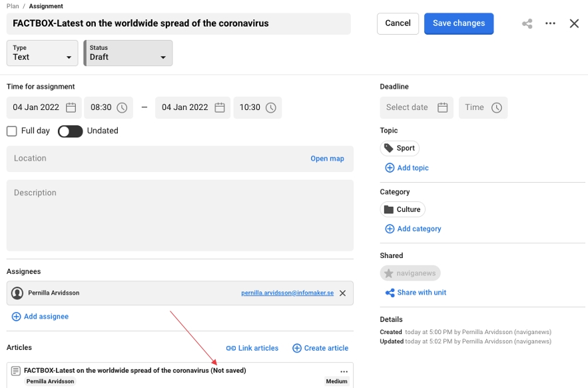Expand the Type dropdown
The height and width of the screenshot is (388, 588).
(x=42, y=53)
